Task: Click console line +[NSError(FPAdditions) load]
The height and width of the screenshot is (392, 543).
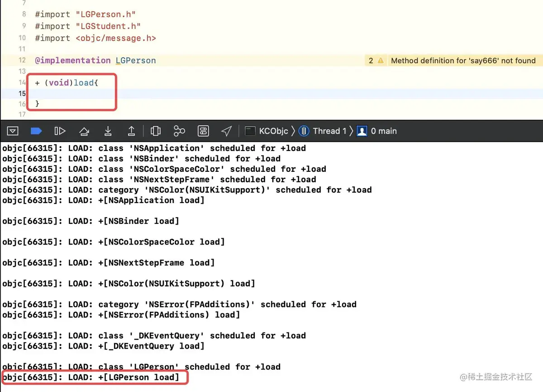Action: tap(121, 314)
